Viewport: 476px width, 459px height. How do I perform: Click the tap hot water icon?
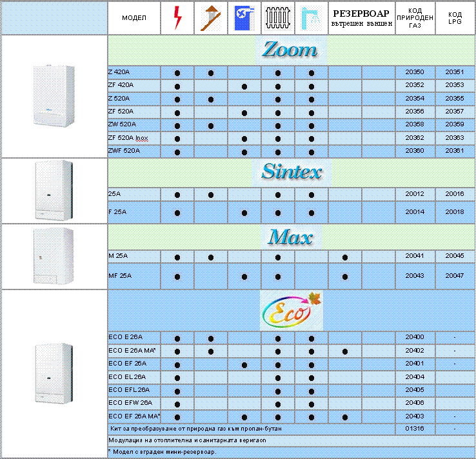(311, 18)
